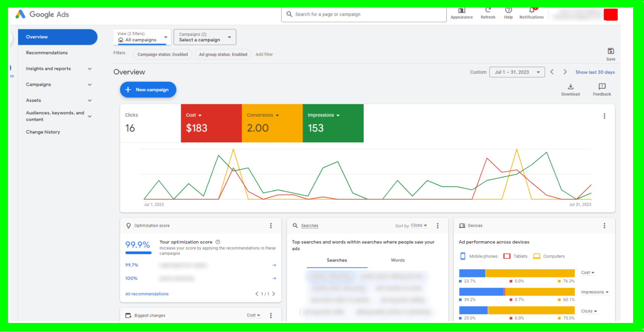644x332 pixels.
Task: Go to previous recommendations page
Action: coord(257,294)
